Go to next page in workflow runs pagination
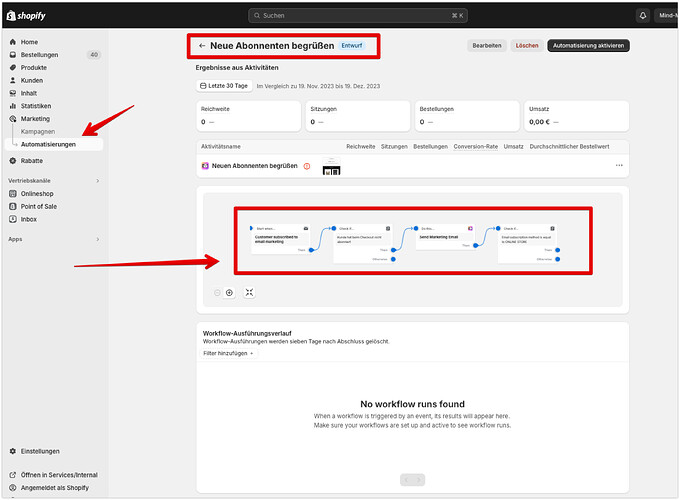Image resolution: width=679 pixels, height=500 pixels. [419, 480]
